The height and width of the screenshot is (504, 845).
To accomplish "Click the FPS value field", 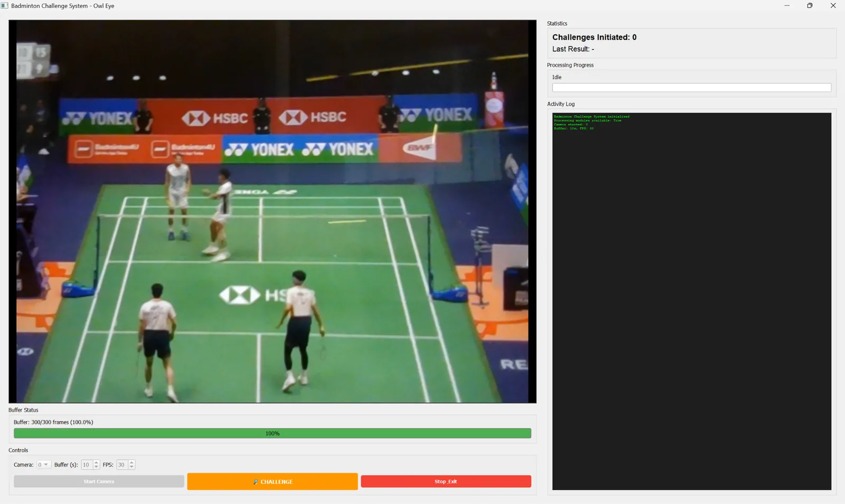I will point(122,464).
